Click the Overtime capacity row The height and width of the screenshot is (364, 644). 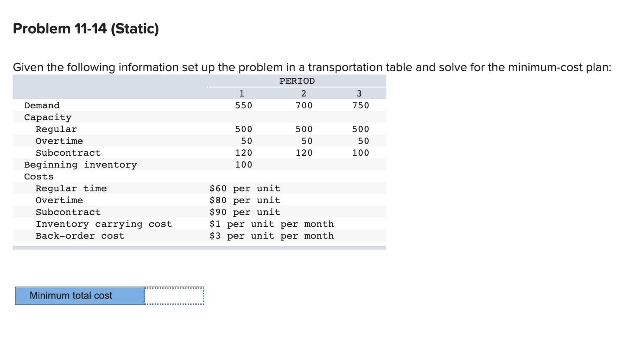coord(59,141)
